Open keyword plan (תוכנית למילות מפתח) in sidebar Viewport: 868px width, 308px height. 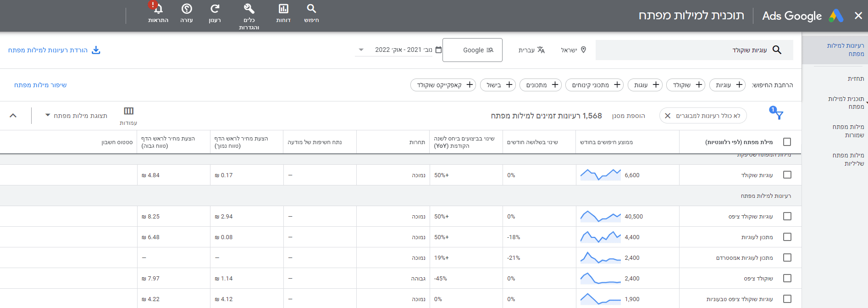point(846,102)
